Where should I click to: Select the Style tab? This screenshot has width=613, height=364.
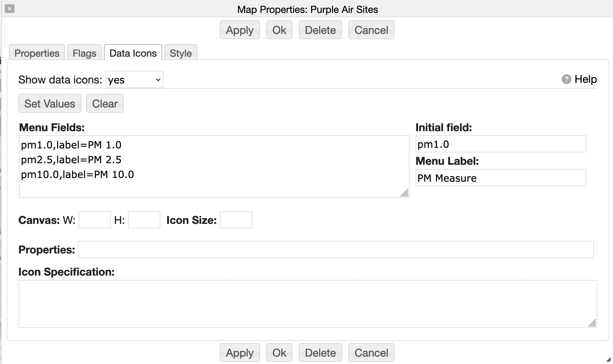pos(181,53)
